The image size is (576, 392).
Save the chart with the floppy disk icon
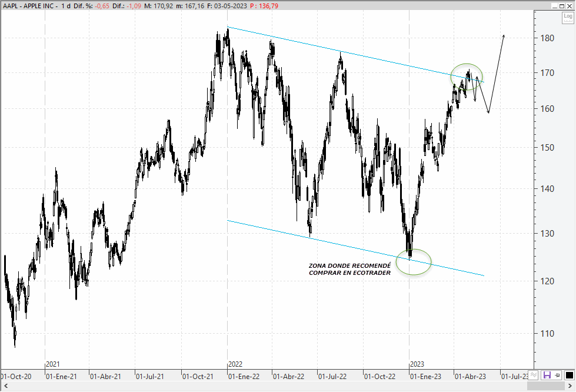(x=547, y=376)
